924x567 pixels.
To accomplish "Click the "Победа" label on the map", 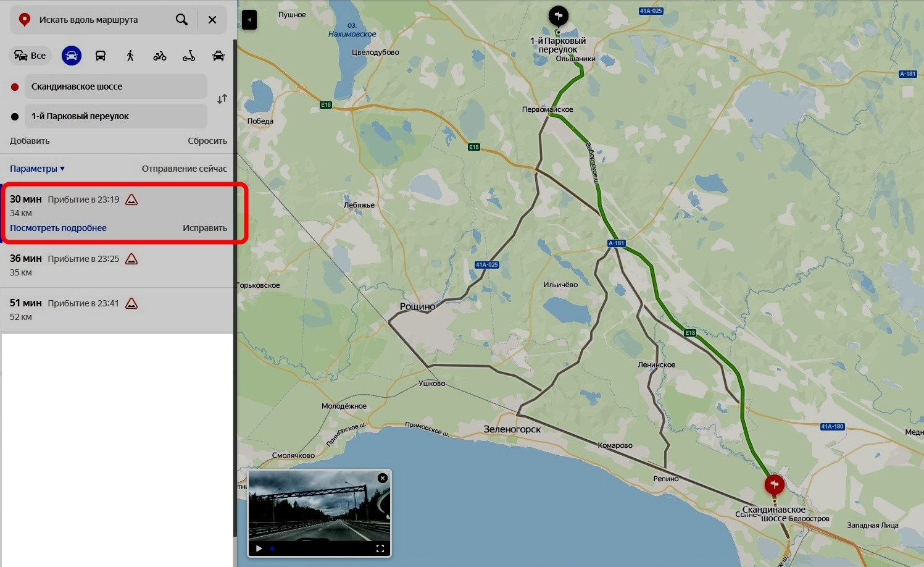I will click(260, 121).
